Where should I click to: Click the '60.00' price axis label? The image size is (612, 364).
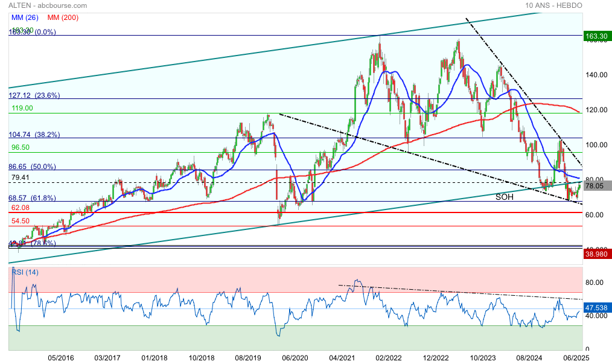click(x=594, y=215)
